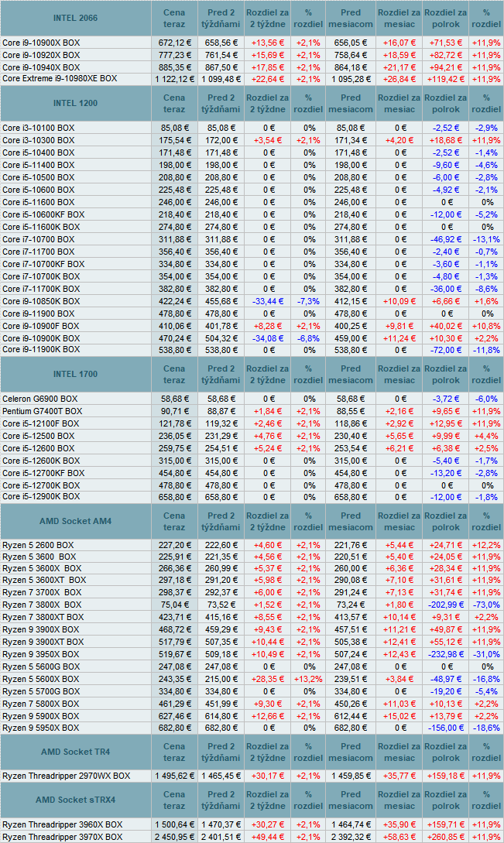Click the -156,00 € half-year difference value
The height and width of the screenshot is (843, 504).
pos(446,728)
